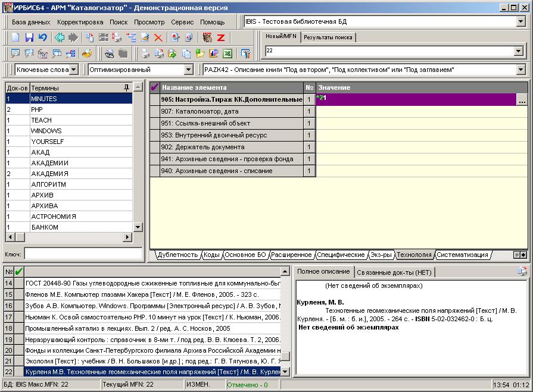Click the red Z toolbar icon

tap(220, 37)
